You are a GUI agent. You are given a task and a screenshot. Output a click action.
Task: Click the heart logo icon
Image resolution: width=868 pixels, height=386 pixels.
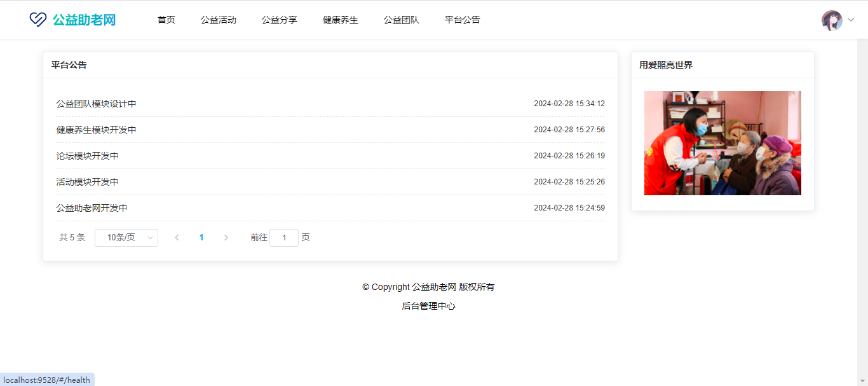[38, 20]
